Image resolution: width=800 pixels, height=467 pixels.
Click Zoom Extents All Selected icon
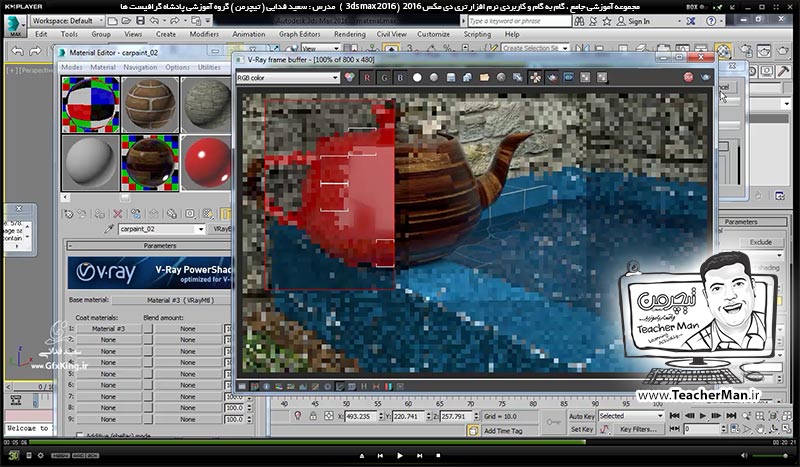pos(786,416)
